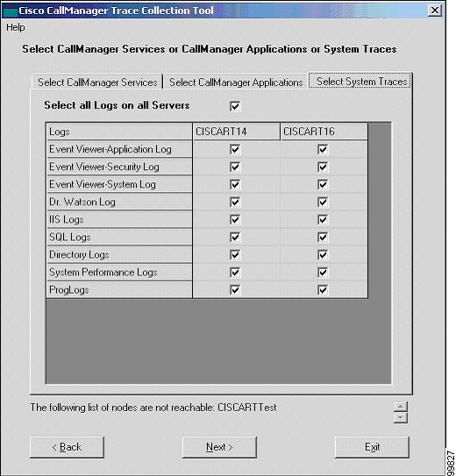The height and width of the screenshot is (476, 456).
Task: Toggle Dr. Watson Log for CISCART14
Action: point(235,202)
